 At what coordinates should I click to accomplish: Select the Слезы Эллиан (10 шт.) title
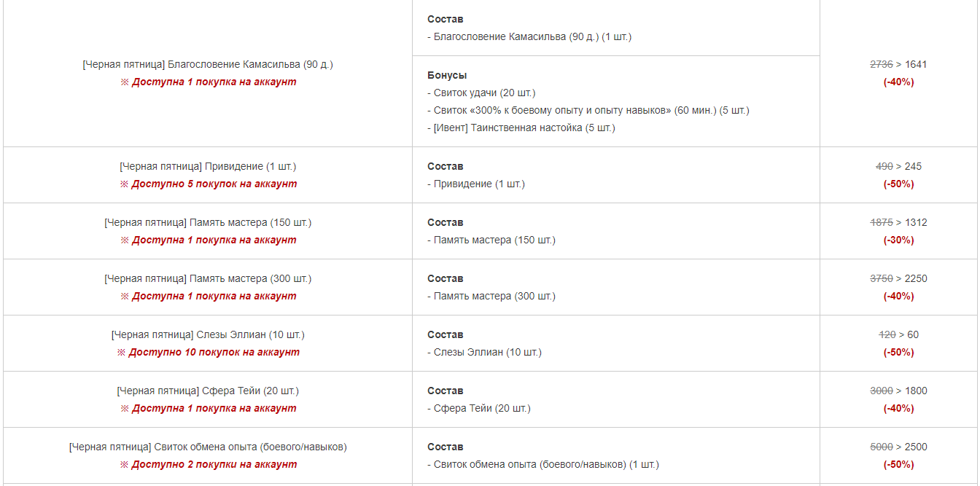click(x=208, y=334)
